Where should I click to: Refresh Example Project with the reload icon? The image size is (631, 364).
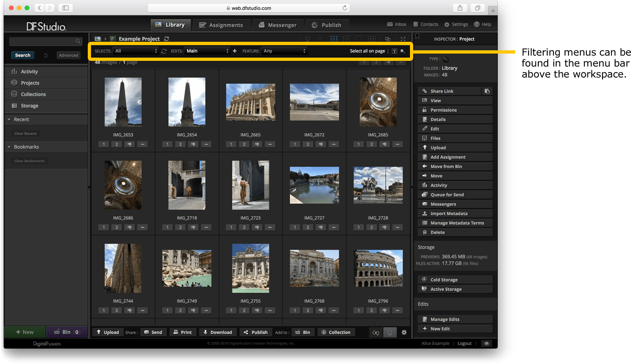pyautogui.click(x=167, y=39)
